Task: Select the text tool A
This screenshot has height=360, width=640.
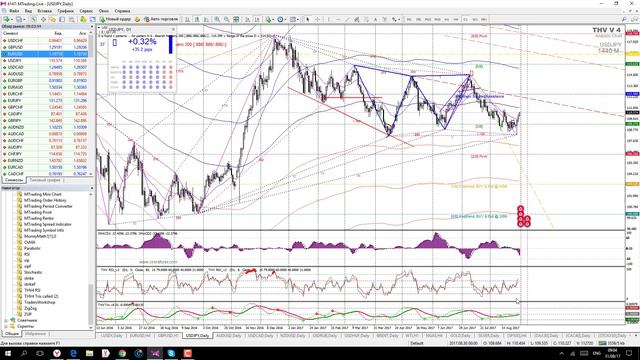Action: (x=376, y=19)
